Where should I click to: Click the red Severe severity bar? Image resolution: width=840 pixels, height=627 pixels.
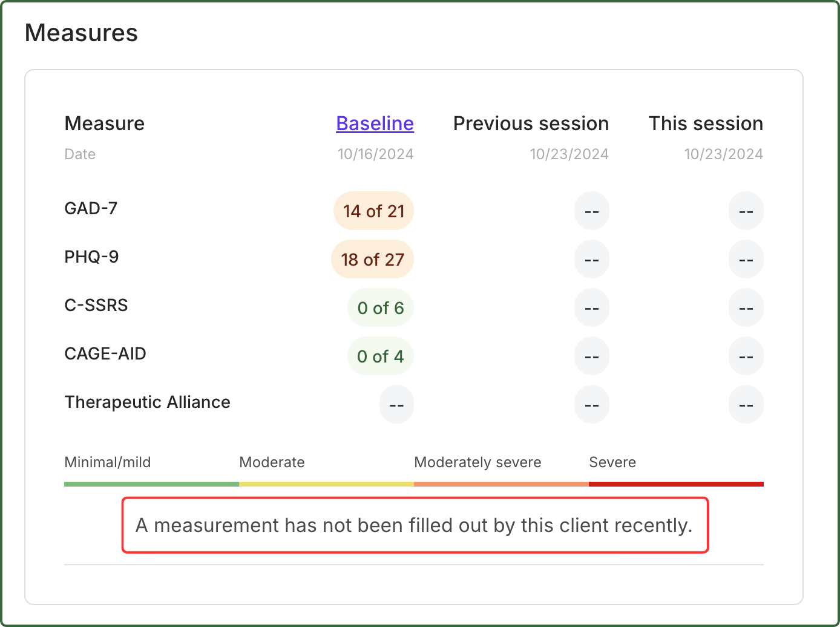[676, 484]
